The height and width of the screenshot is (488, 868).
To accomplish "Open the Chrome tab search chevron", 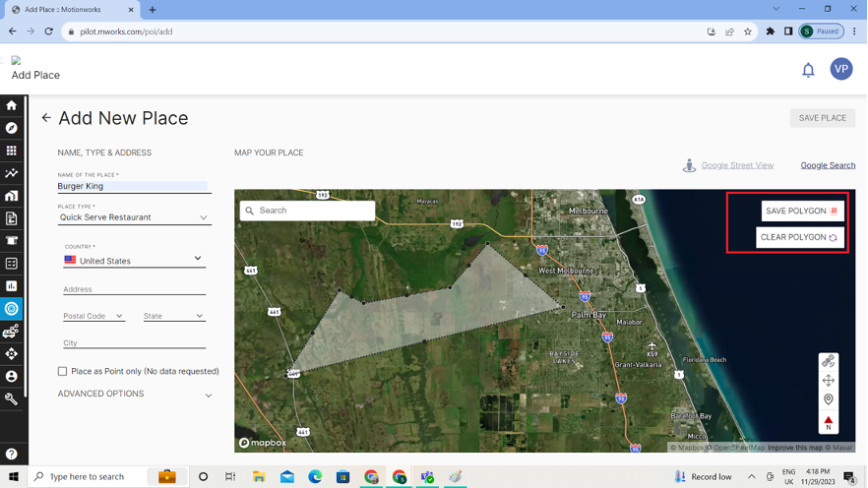I will pos(776,9).
